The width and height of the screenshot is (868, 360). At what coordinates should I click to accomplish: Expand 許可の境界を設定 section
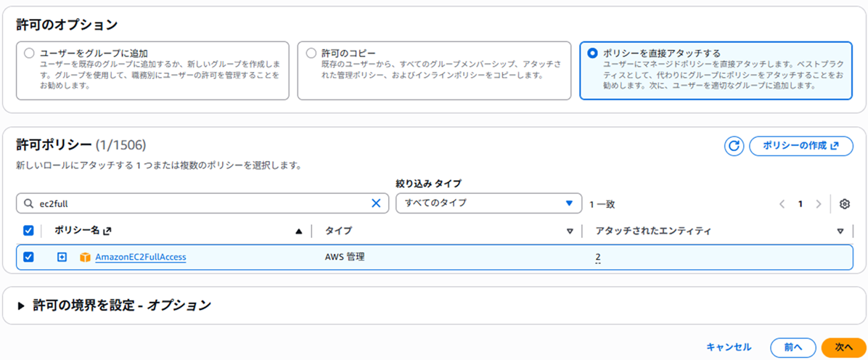pos(22,306)
